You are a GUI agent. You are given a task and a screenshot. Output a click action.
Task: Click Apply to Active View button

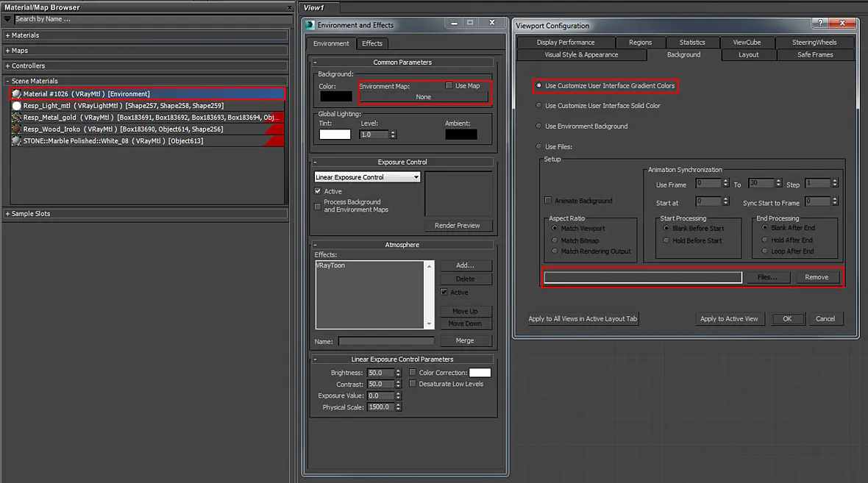coord(729,318)
